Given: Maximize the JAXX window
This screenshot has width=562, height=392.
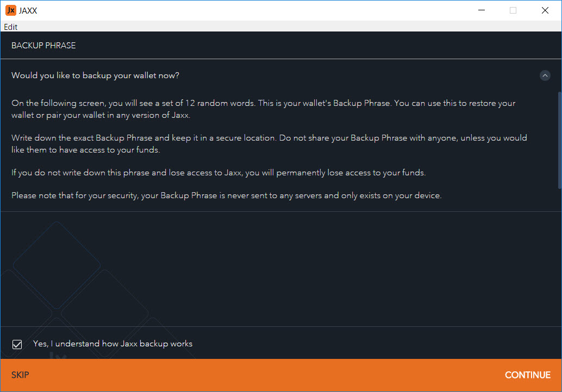Looking at the screenshot, I should point(513,10).
